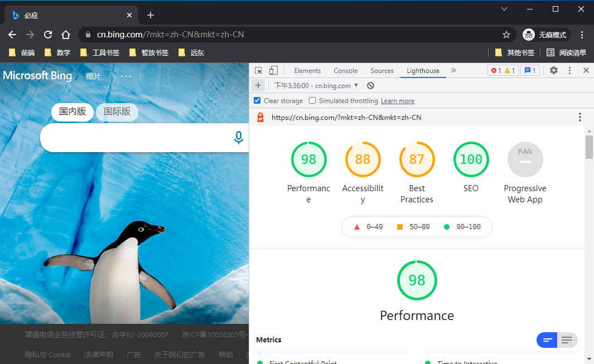
Task: Jump to the Accessibility score gauge
Action: click(363, 159)
